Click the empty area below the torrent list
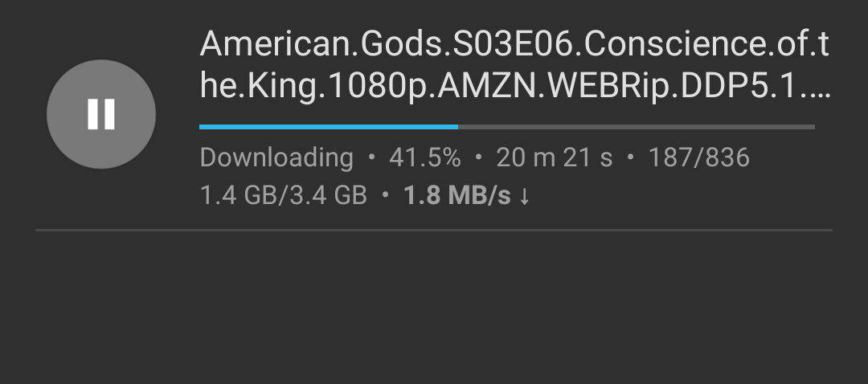 (433, 307)
